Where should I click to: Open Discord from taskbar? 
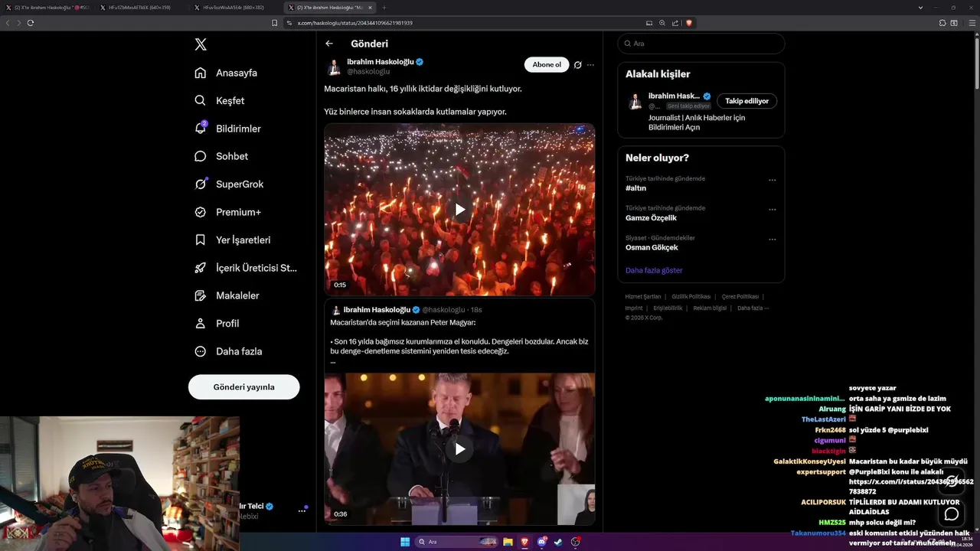point(542,542)
